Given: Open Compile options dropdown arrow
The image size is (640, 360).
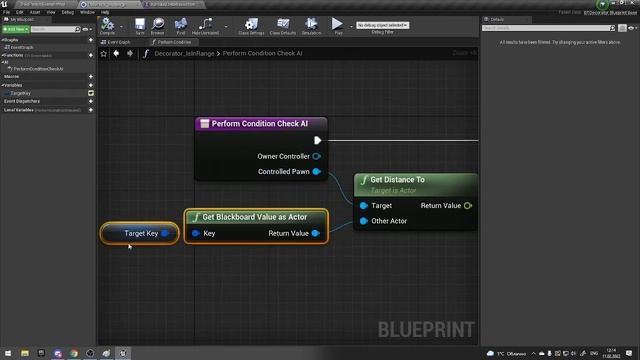Looking at the screenshot, I should tap(121, 27).
